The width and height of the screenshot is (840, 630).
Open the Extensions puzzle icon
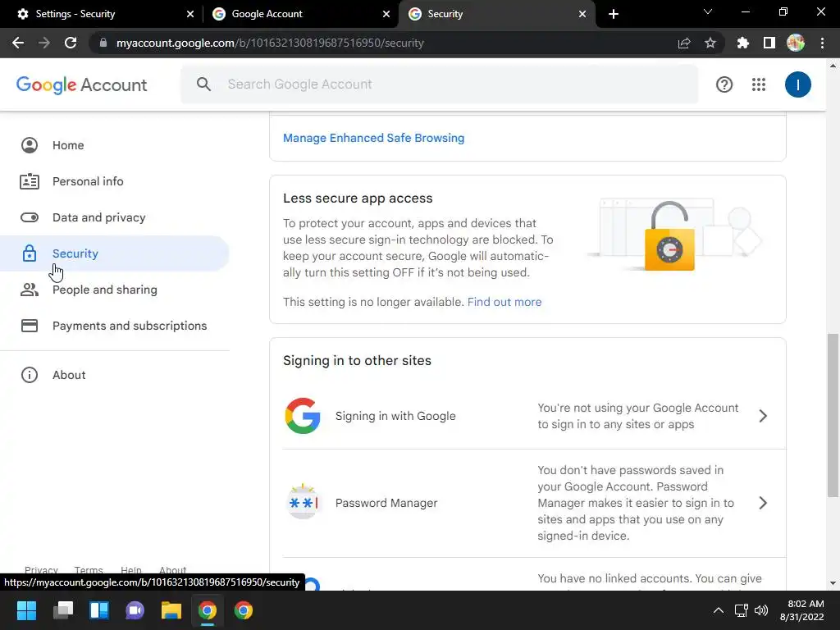click(743, 43)
